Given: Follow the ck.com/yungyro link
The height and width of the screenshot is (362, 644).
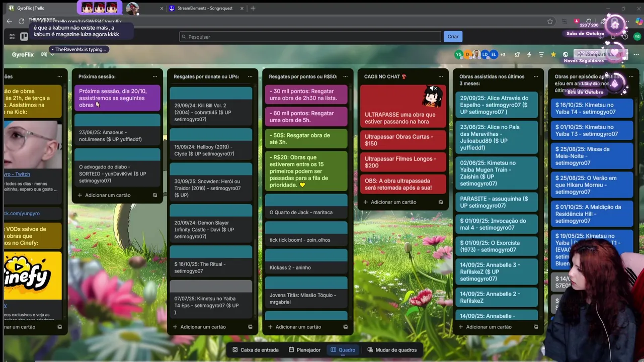Looking at the screenshot, I should click(x=22, y=213).
